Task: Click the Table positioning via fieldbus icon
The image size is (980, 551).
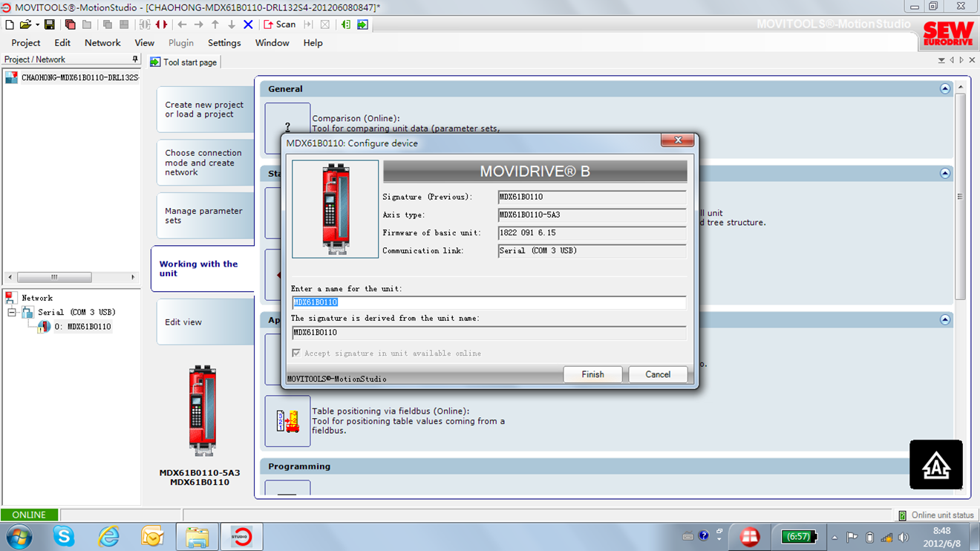Action: [x=287, y=421]
